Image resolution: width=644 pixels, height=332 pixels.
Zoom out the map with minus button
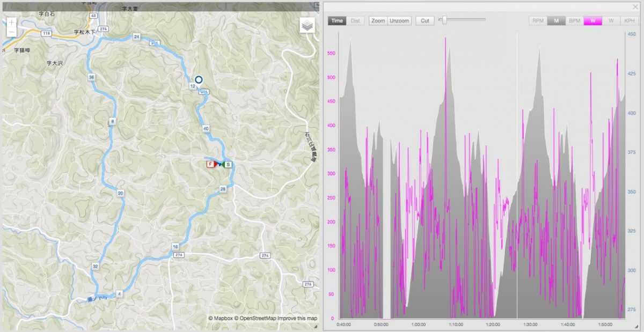click(12, 32)
